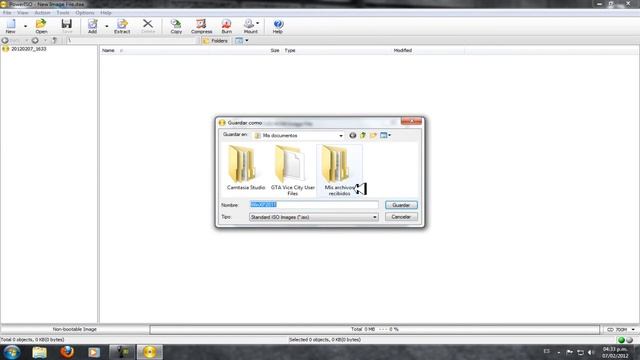Click the volume speaker tray icon
The width and height of the screenshot is (640, 360).
pyautogui.click(x=591, y=352)
